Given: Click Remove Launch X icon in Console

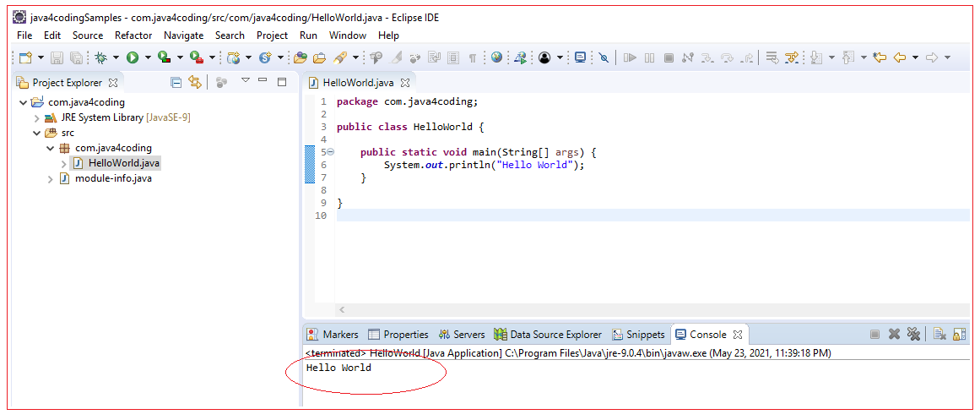Looking at the screenshot, I should click(895, 335).
